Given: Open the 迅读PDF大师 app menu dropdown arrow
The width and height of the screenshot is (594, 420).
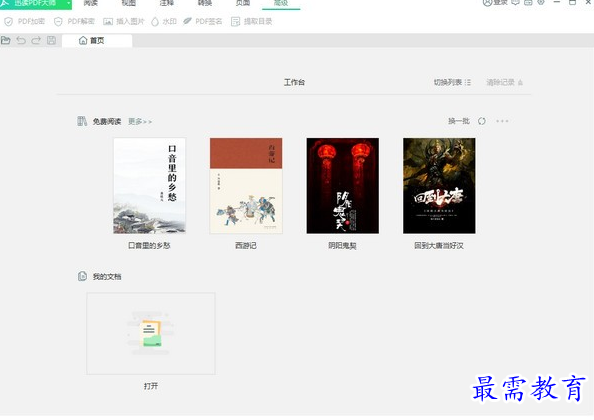Looking at the screenshot, I should (69, 3).
